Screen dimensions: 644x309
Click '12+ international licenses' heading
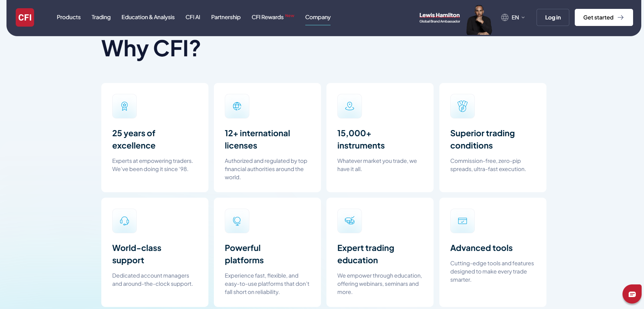pyautogui.click(x=257, y=139)
